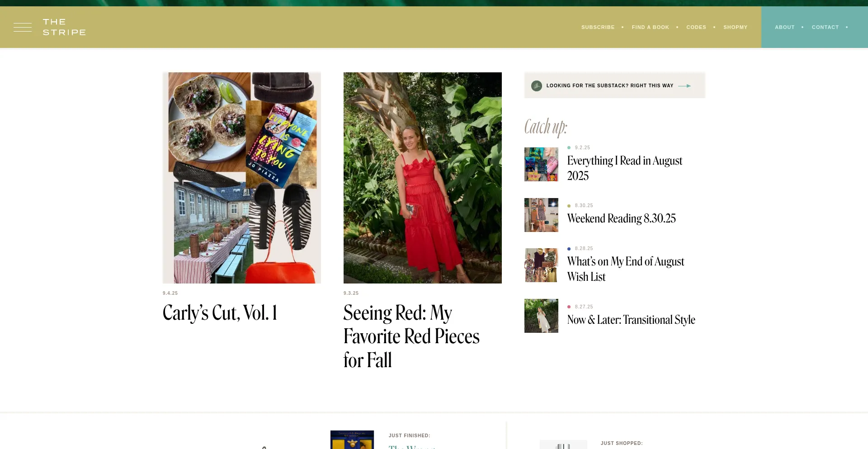
Task: Open Find a Book in navigation
Action: tap(650, 27)
